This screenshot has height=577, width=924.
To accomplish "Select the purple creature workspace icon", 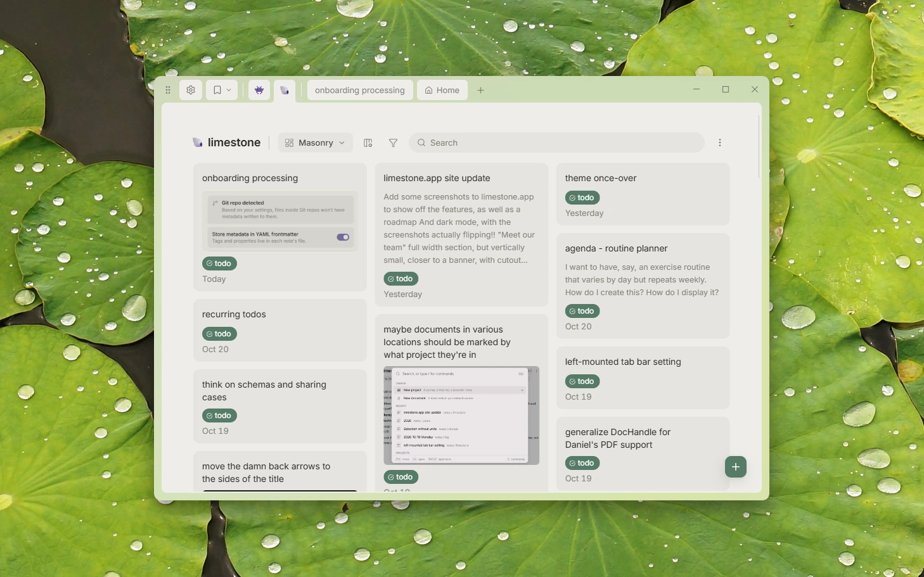I will 259,90.
